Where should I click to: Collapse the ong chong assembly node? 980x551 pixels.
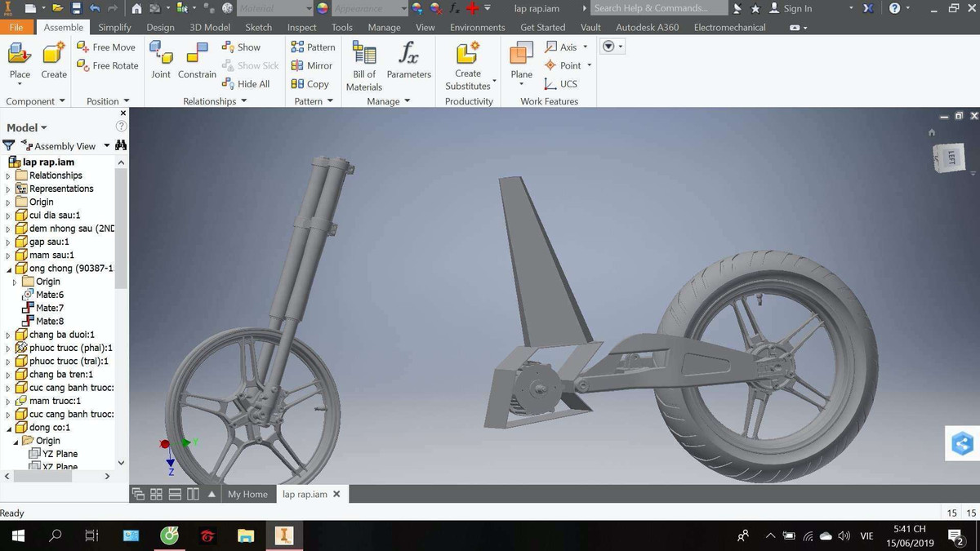(7, 268)
